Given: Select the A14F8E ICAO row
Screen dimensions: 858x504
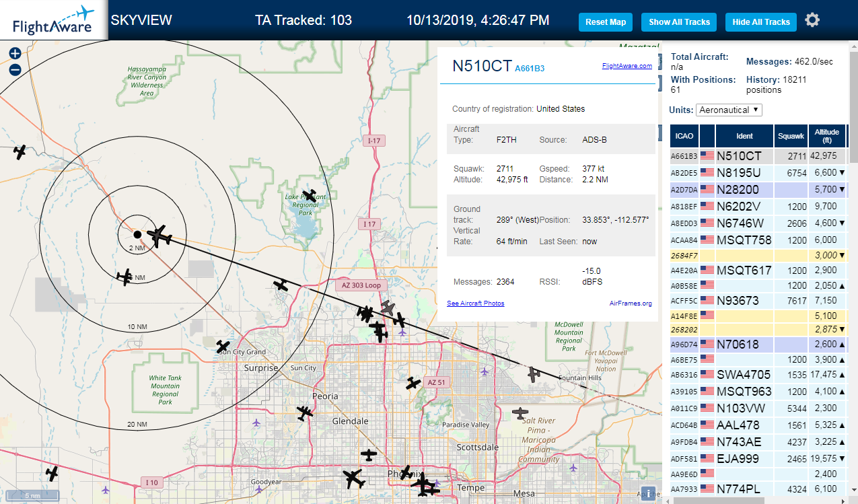Looking at the screenshot, I should tap(759, 315).
